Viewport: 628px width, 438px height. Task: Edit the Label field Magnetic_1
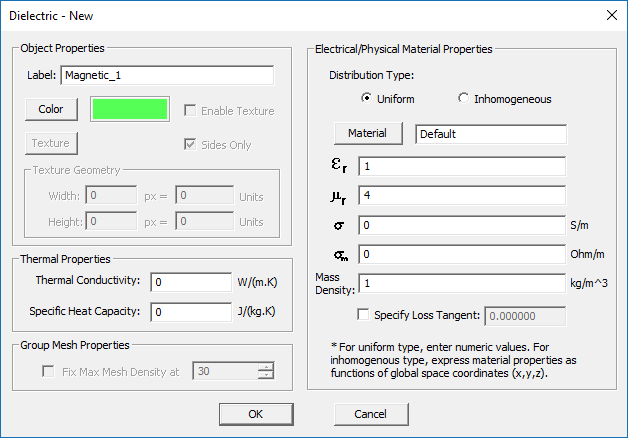click(x=167, y=75)
